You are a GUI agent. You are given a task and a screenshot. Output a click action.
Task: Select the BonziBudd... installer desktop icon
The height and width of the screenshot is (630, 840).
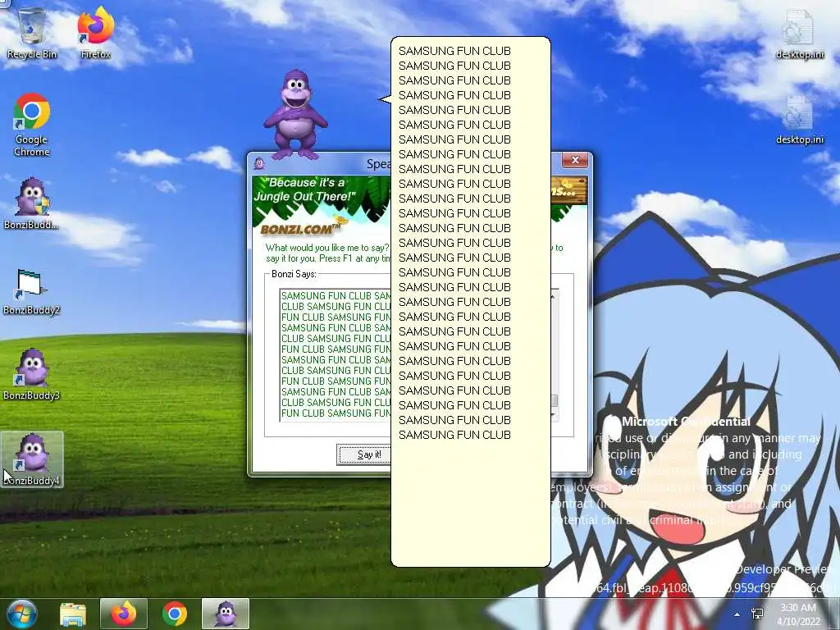pyautogui.click(x=32, y=203)
